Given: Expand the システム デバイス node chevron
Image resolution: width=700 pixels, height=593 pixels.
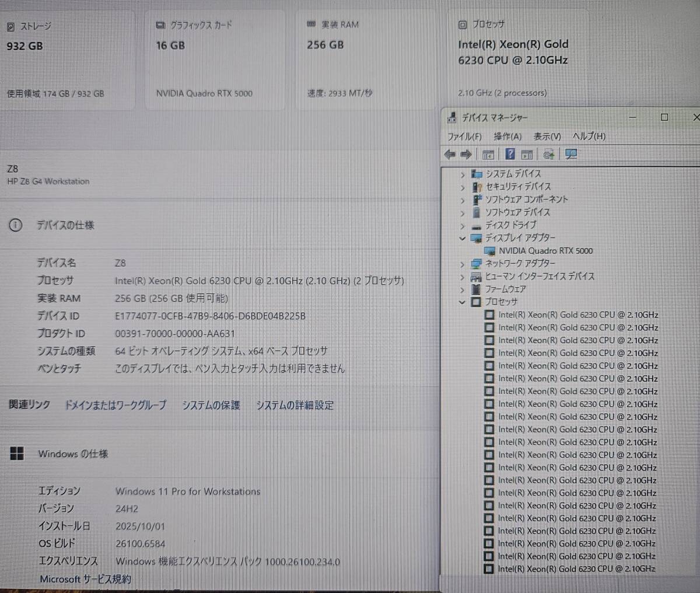Looking at the screenshot, I should (x=463, y=175).
